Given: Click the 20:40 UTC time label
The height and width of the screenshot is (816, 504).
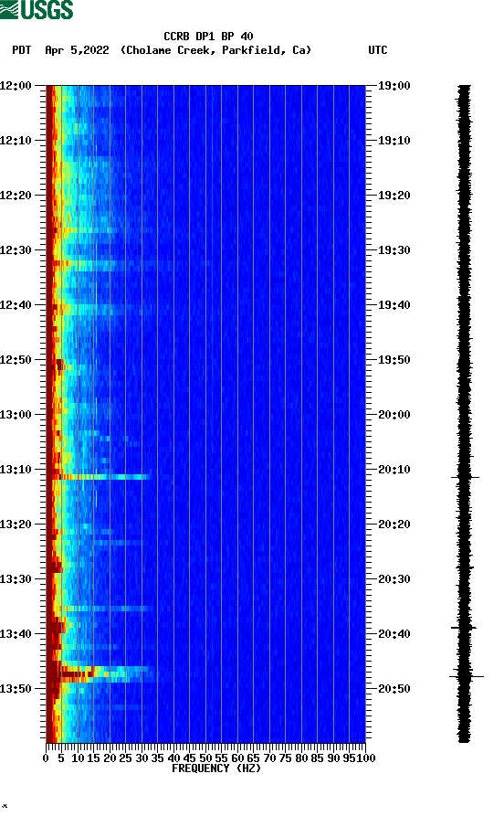Looking at the screenshot, I should click(x=394, y=634).
